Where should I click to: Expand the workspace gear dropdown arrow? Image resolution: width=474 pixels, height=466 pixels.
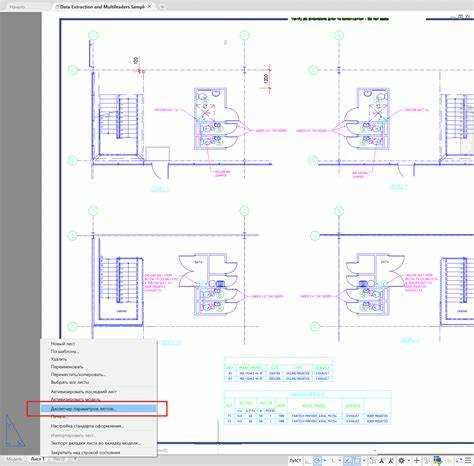click(409, 460)
